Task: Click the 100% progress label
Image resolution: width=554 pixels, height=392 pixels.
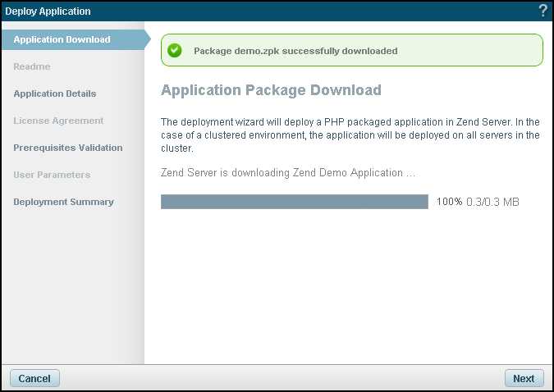Action: pos(449,202)
